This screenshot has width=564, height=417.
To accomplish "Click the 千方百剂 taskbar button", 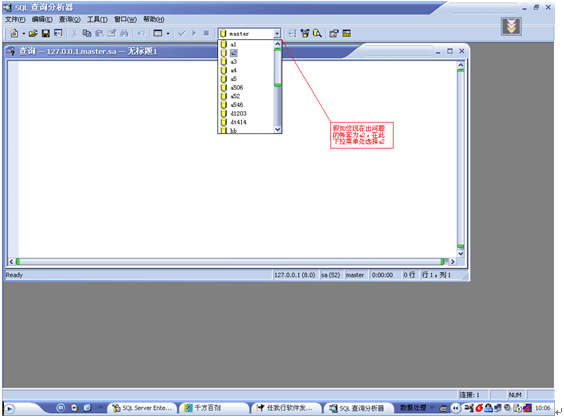I will [x=214, y=408].
